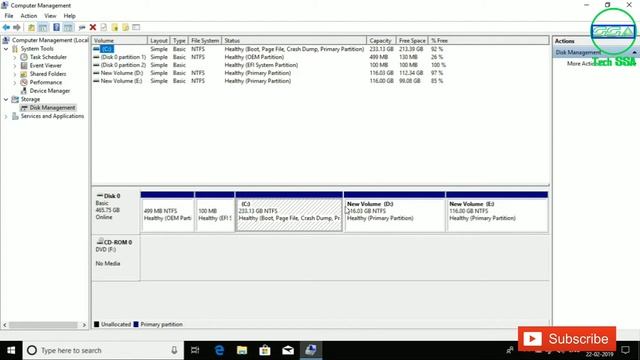Select the Performance icon in tree

pos(24,82)
